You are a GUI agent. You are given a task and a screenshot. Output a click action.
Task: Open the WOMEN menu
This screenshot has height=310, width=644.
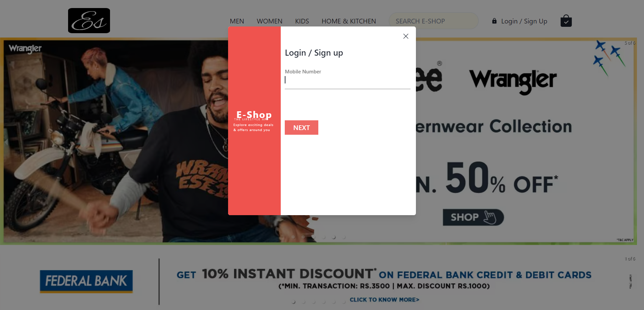tap(269, 21)
